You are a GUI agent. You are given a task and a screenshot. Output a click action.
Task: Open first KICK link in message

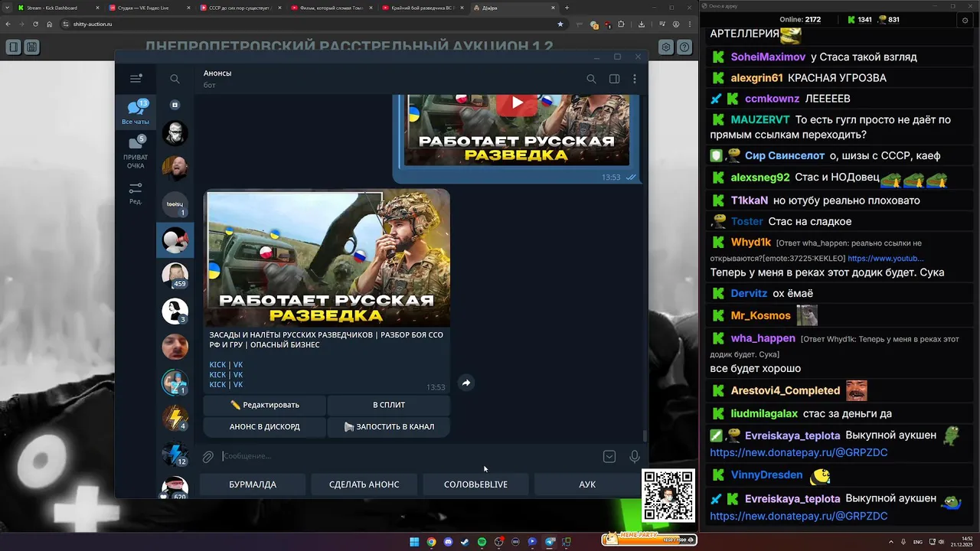[217, 365]
